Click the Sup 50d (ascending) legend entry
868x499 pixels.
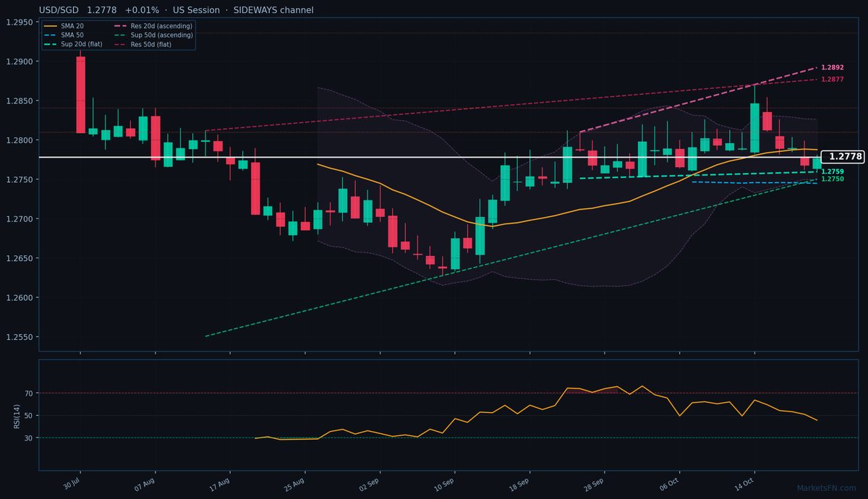[x=153, y=35]
